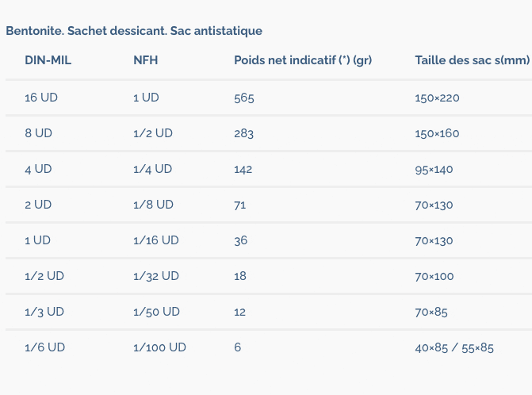532x395 pixels.
Task: Click the 70×100 bag size cell
Action: [434, 276]
